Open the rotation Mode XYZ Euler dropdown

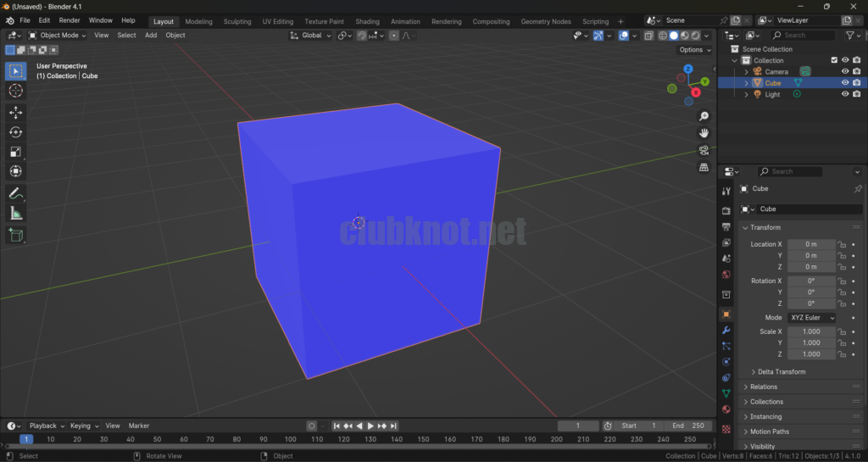tap(811, 318)
